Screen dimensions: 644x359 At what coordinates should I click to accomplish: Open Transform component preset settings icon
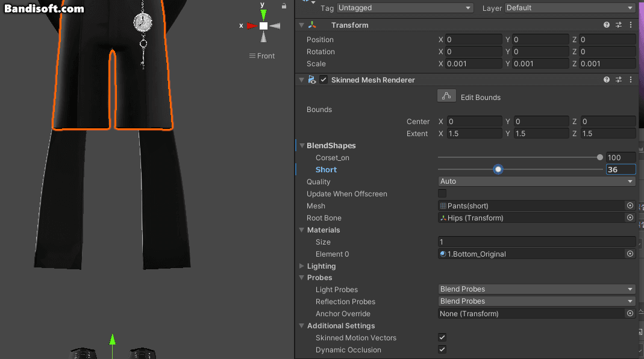(x=619, y=25)
